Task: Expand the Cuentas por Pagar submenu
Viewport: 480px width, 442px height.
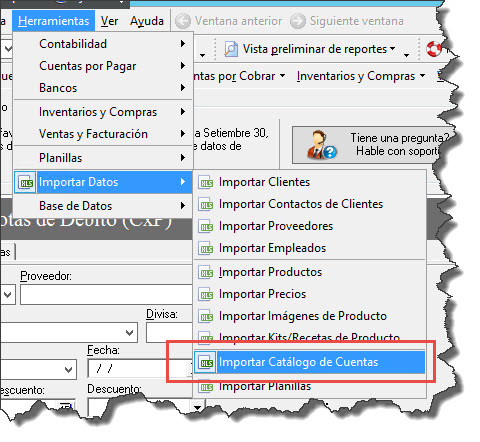Action: tap(103, 66)
